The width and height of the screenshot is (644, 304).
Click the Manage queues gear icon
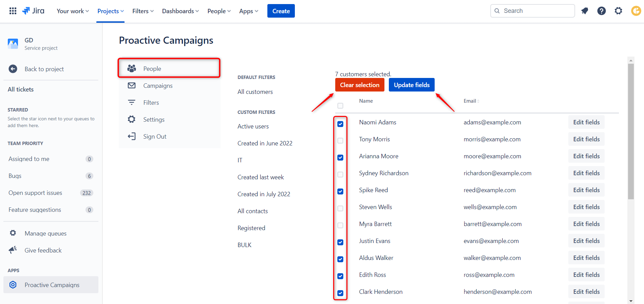click(x=13, y=233)
